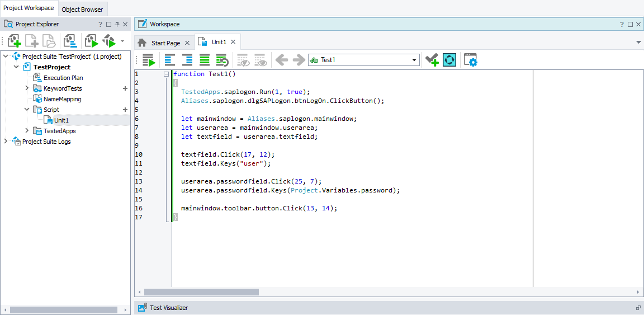Open the window settings gear icon

tap(471, 60)
